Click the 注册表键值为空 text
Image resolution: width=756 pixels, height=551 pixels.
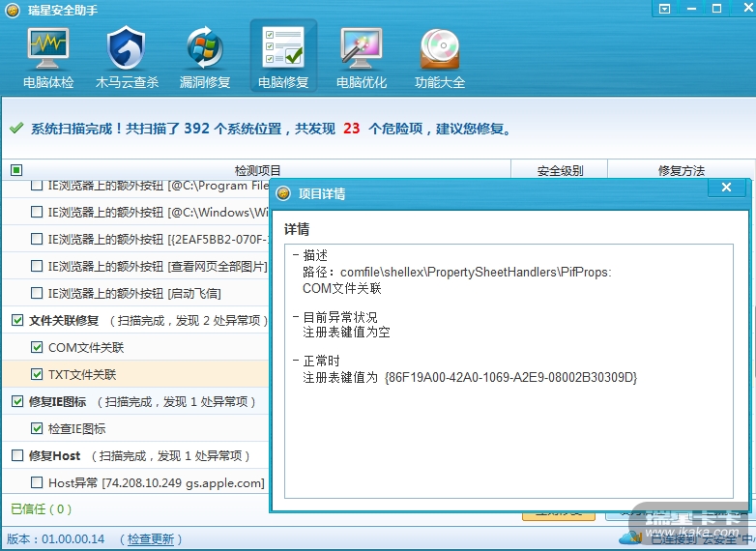coord(346,333)
